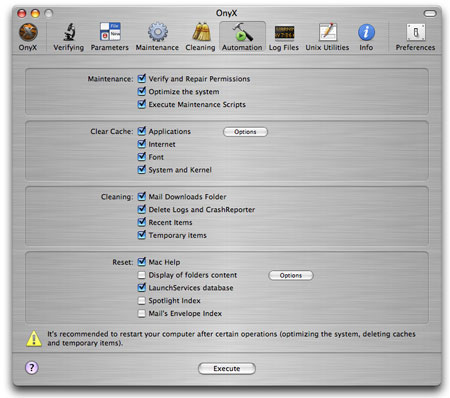Viewport: 450px width, 398px height.
Task: Open the Unix Utilities icon
Action: click(x=327, y=32)
